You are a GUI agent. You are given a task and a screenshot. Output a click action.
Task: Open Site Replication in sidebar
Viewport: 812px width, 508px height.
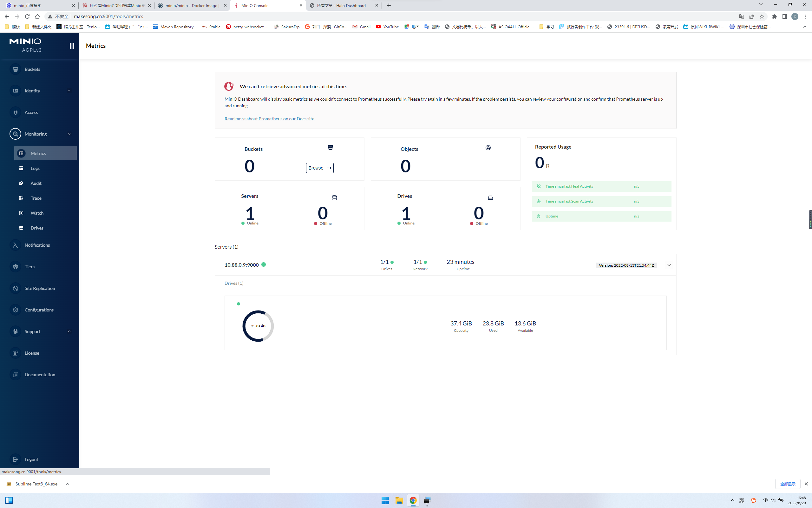click(x=40, y=288)
